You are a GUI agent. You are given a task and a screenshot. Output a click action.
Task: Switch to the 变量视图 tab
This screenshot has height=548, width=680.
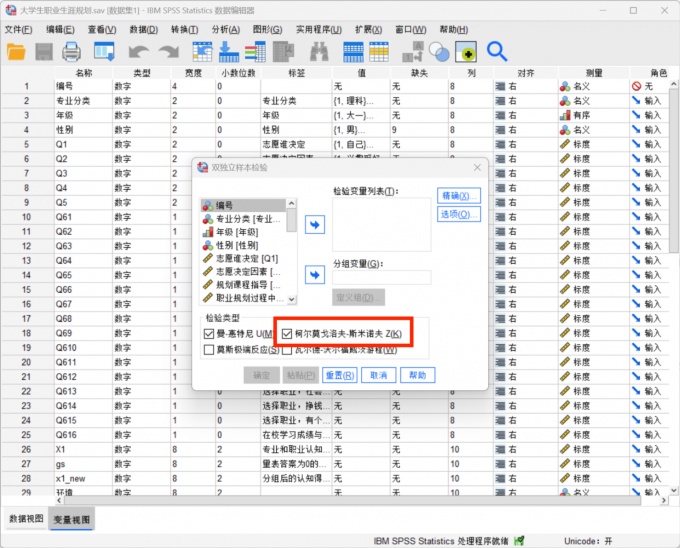(x=72, y=519)
